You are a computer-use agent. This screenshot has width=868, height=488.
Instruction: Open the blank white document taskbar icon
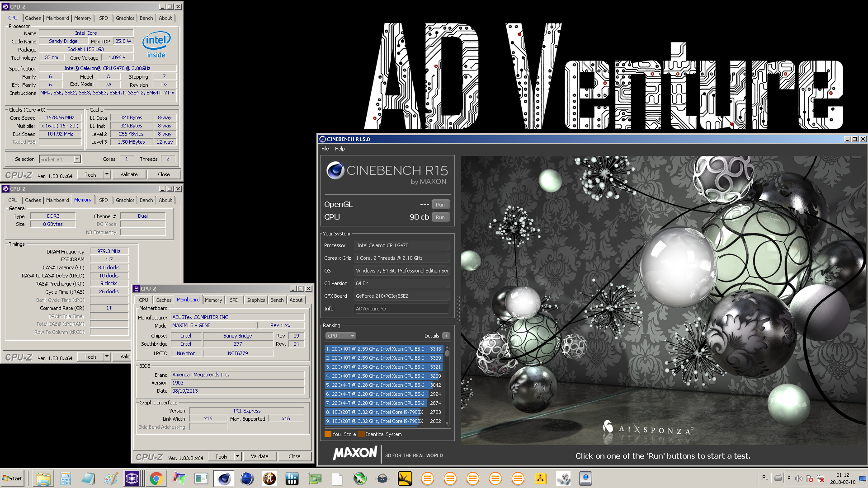[337, 479]
